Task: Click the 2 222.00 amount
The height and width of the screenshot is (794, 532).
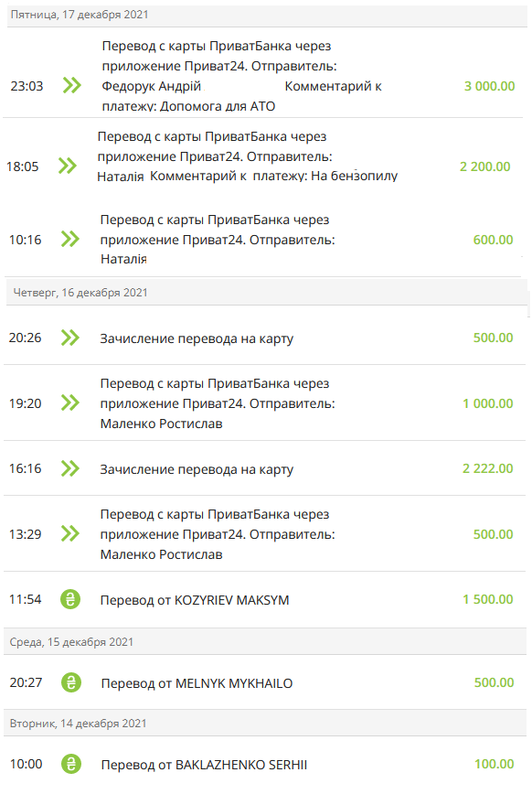Action: (x=488, y=468)
